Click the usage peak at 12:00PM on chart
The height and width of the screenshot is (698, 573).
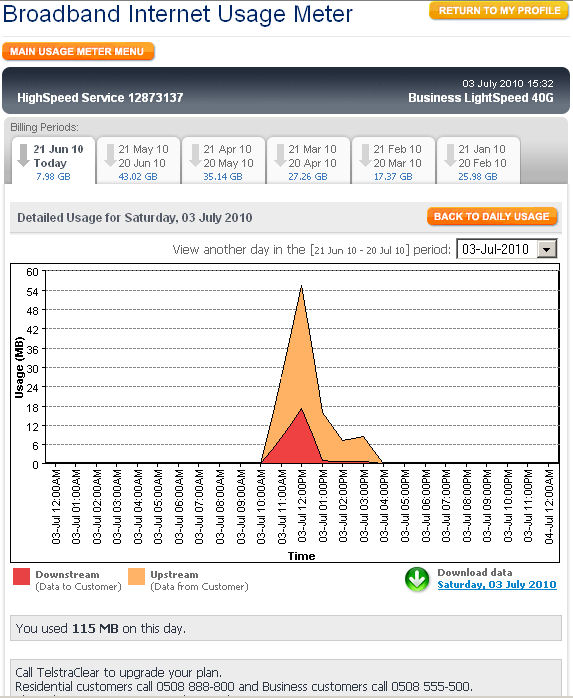301,286
